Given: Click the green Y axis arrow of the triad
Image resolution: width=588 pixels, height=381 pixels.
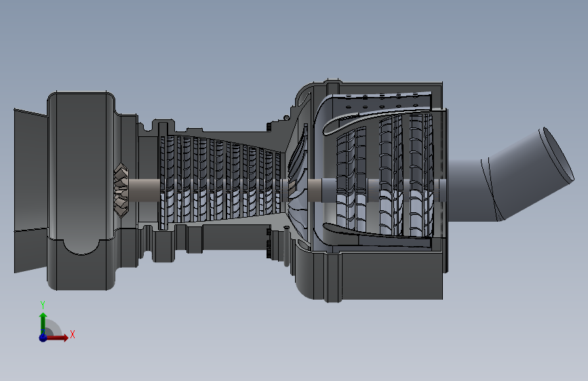Looking at the screenshot, I should click(43, 323).
